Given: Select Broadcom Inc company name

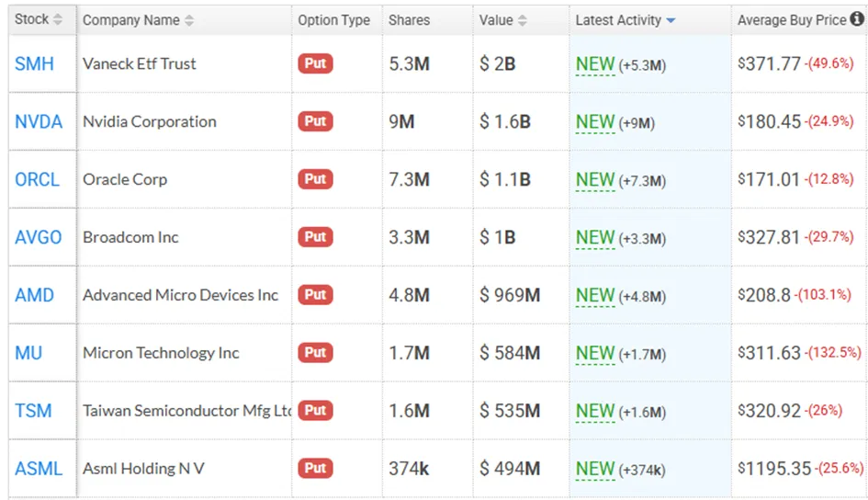Looking at the screenshot, I should point(130,237).
